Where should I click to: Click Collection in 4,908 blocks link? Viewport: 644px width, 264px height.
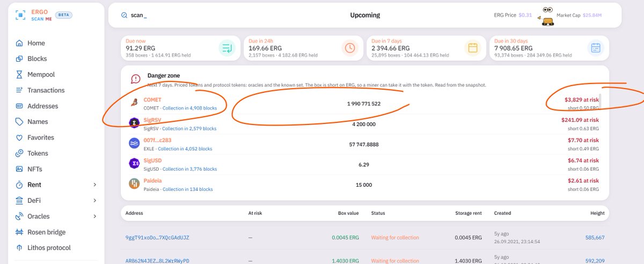tap(189, 108)
